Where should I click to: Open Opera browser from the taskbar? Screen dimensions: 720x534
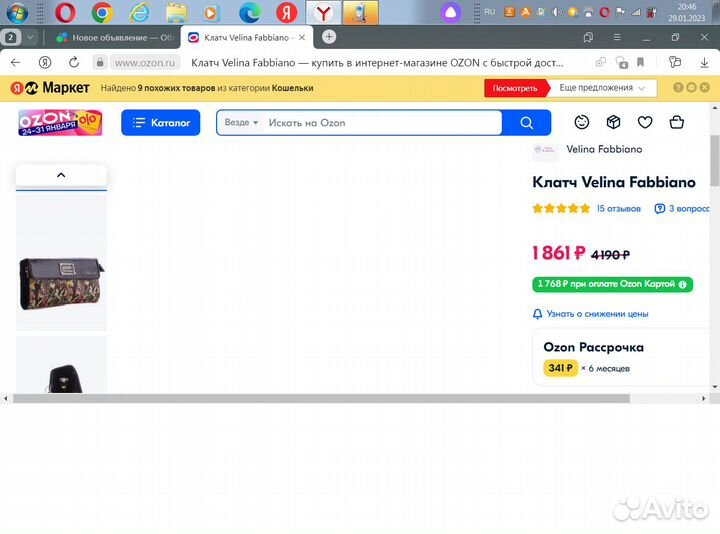(64, 13)
